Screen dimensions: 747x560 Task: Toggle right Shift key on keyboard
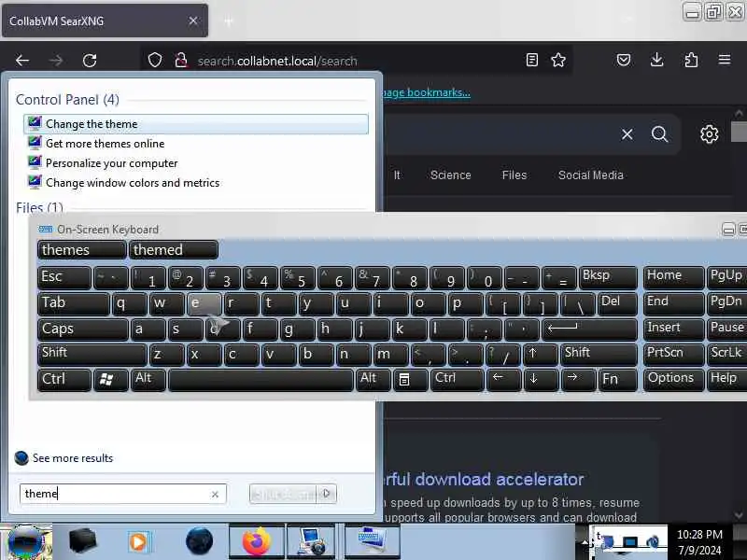tap(599, 355)
